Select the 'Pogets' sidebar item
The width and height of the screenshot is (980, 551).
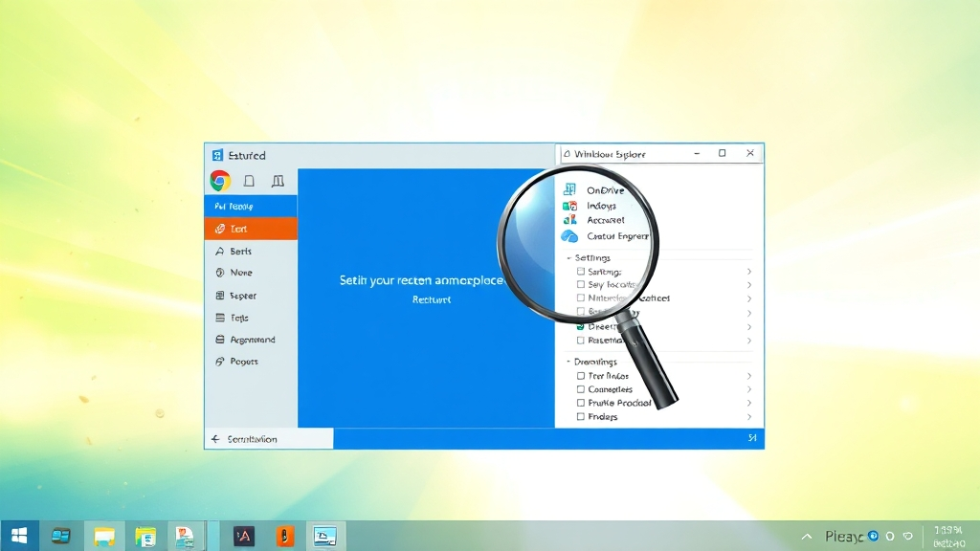[x=251, y=361]
